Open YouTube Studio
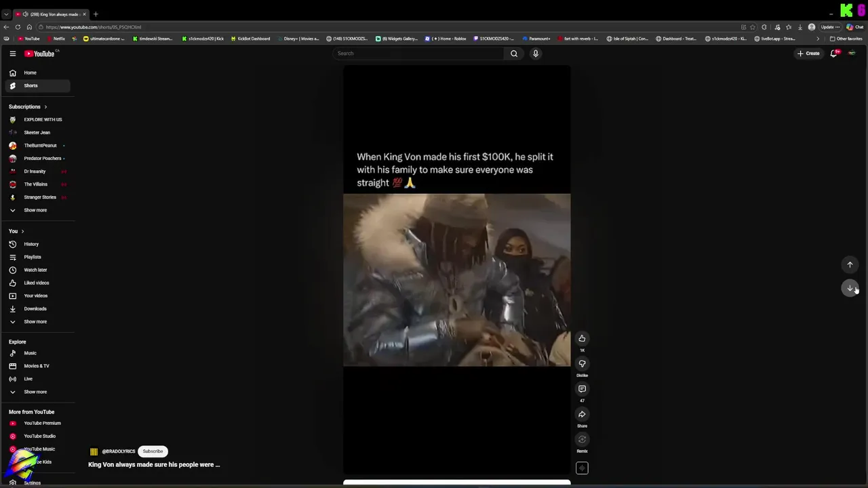The image size is (868, 488). pyautogui.click(x=37, y=436)
